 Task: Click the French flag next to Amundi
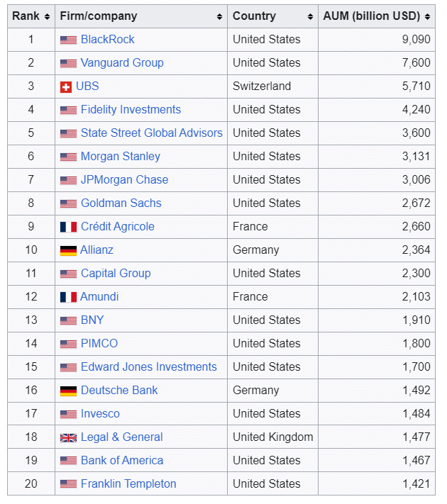(x=68, y=298)
